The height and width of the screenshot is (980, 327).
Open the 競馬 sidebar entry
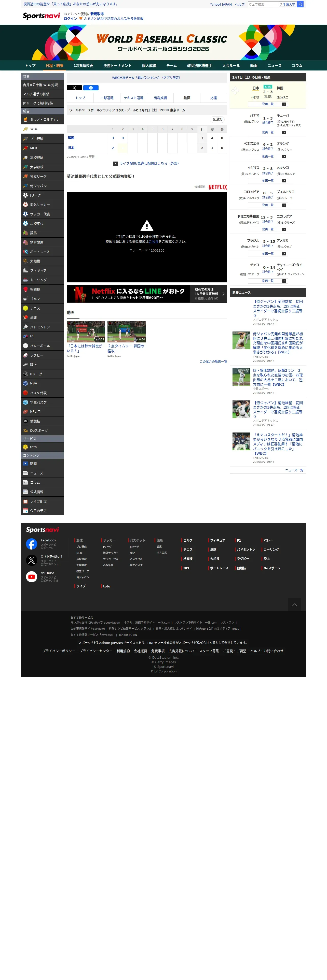point(42,233)
